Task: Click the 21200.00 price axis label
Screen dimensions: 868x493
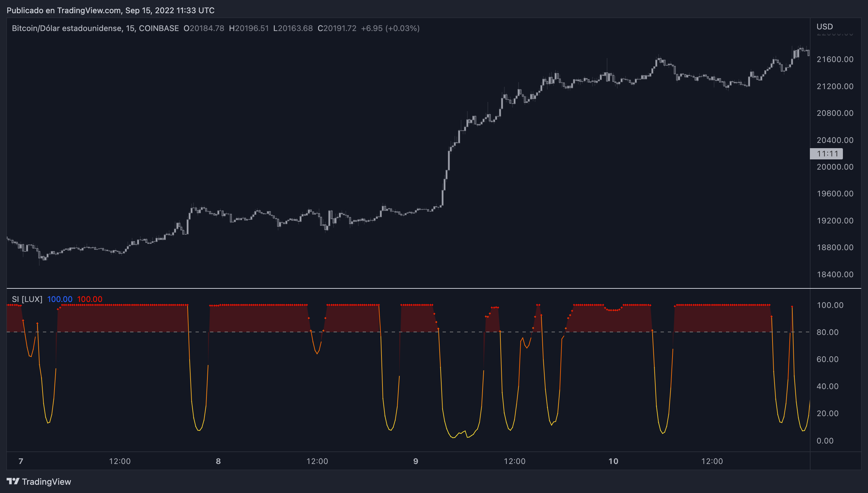Action: point(835,86)
